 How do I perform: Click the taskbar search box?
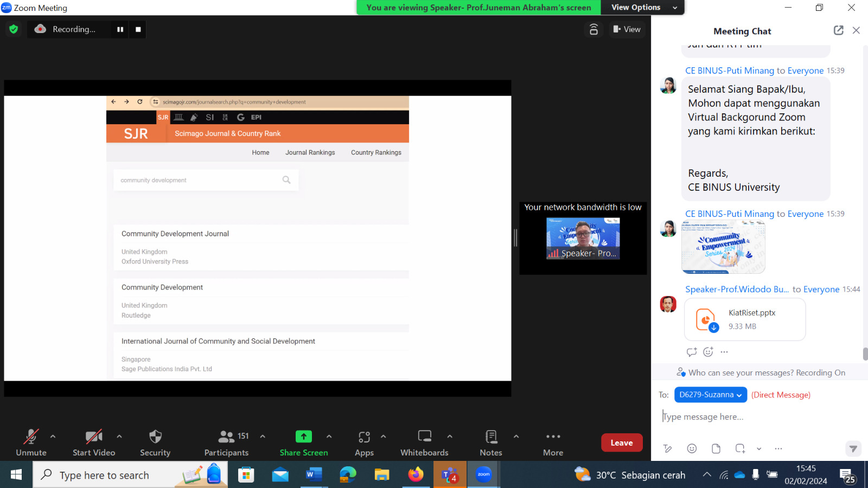(x=130, y=475)
